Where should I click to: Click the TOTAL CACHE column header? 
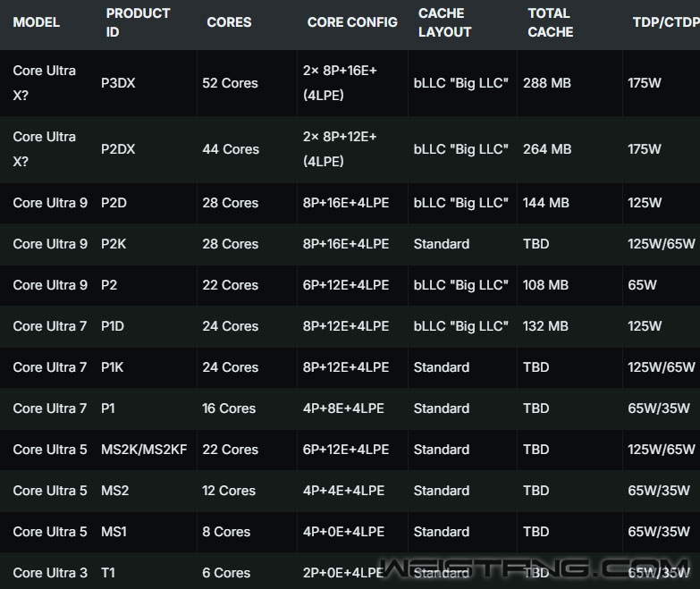coord(550,22)
